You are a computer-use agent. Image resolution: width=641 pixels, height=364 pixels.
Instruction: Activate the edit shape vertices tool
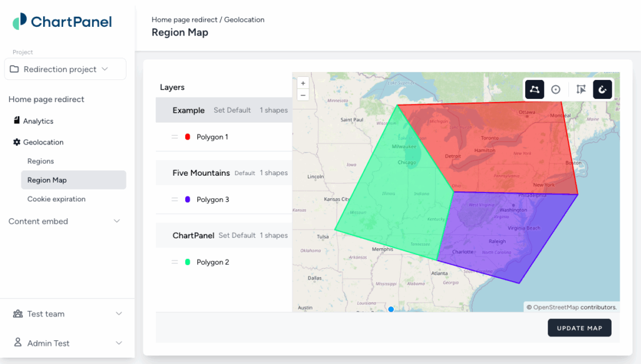tap(581, 89)
